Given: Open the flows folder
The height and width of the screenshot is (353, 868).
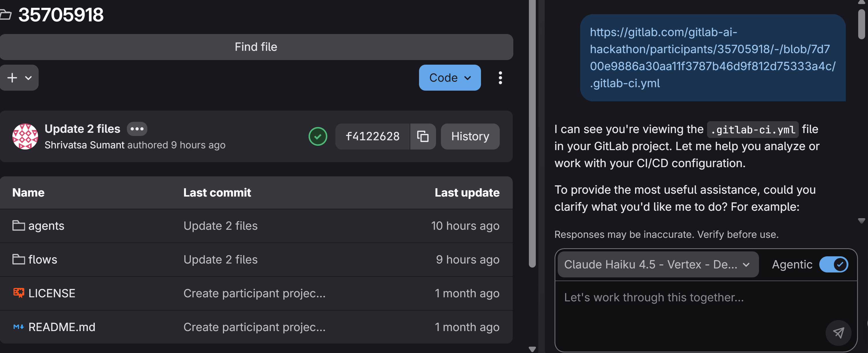Looking at the screenshot, I should coord(42,259).
